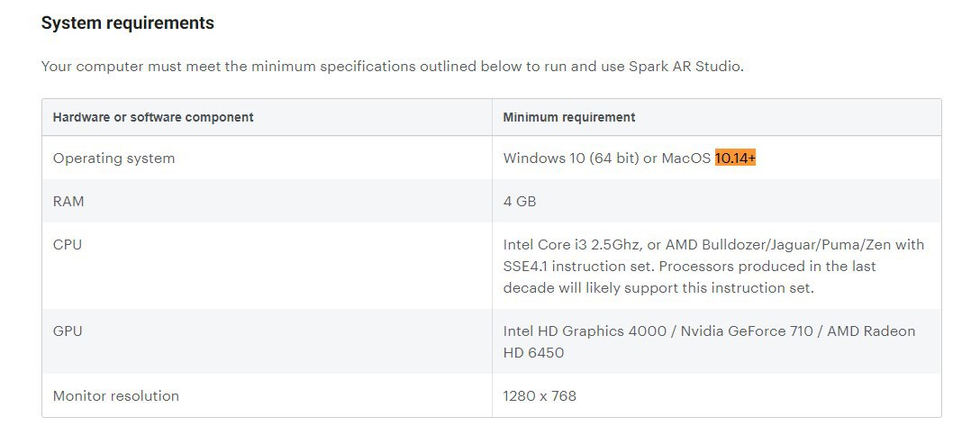
Task: Click the HD 6450 text
Action: [x=533, y=353]
